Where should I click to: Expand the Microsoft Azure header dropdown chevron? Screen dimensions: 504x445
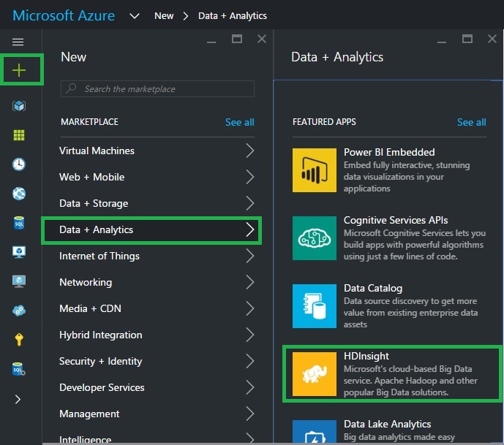[134, 15]
